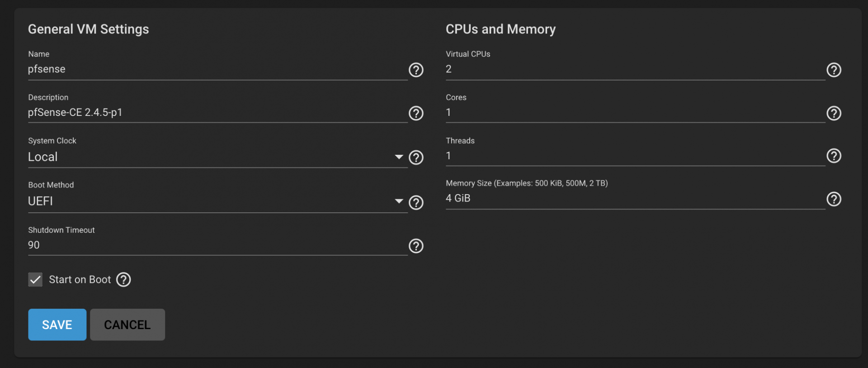The width and height of the screenshot is (868, 368).
Task: Open help for the Name field
Action: pos(416,70)
